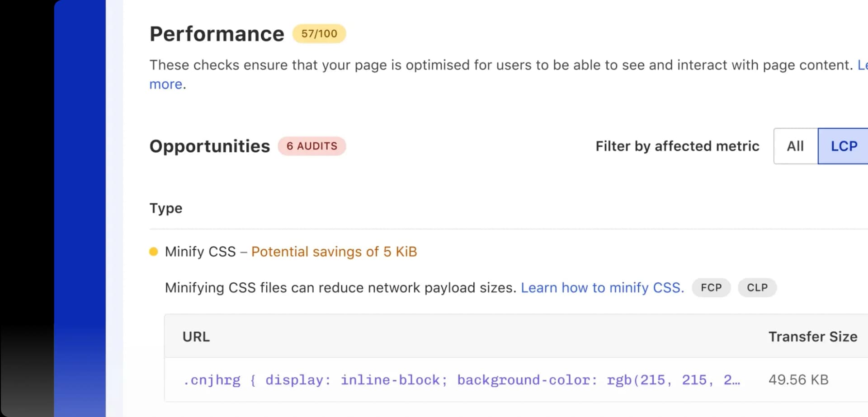The height and width of the screenshot is (417, 868).
Task: Switch the metric filter to All
Action: pyautogui.click(x=795, y=146)
